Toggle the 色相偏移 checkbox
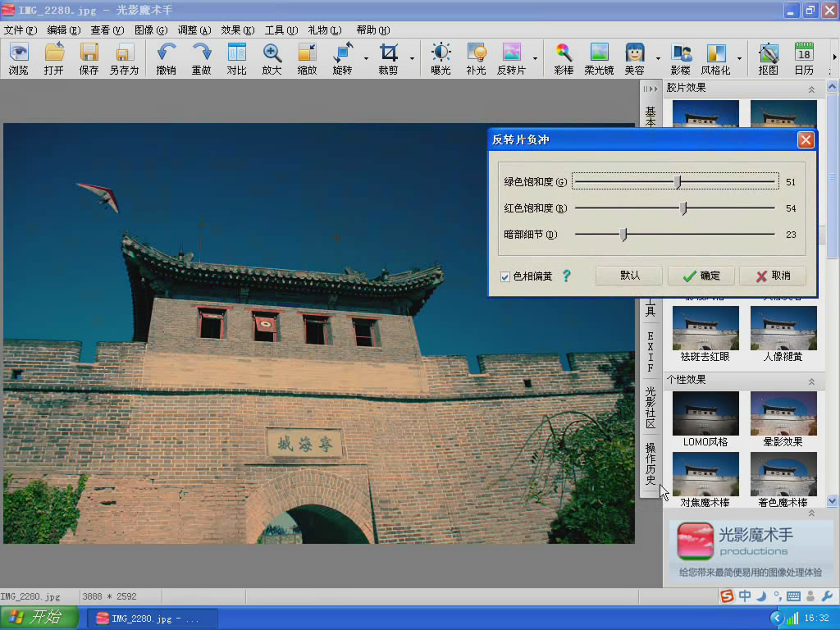840x630 pixels. (x=504, y=276)
